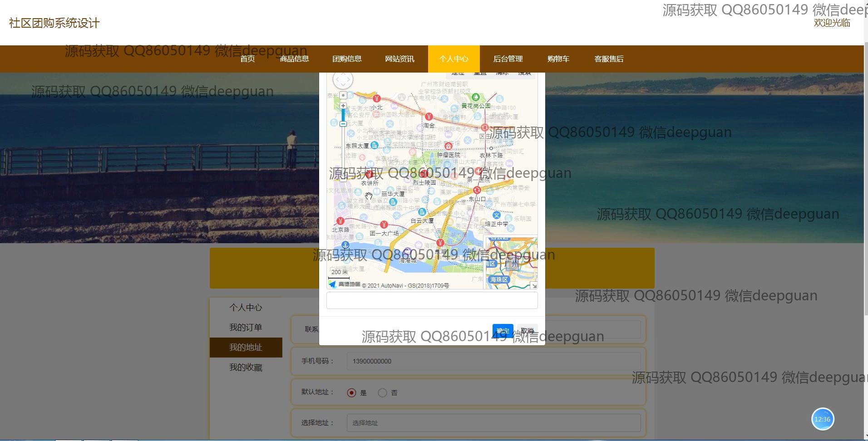Click the 手机号码 input field
The height and width of the screenshot is (441, 868).
tap(493, 362)
